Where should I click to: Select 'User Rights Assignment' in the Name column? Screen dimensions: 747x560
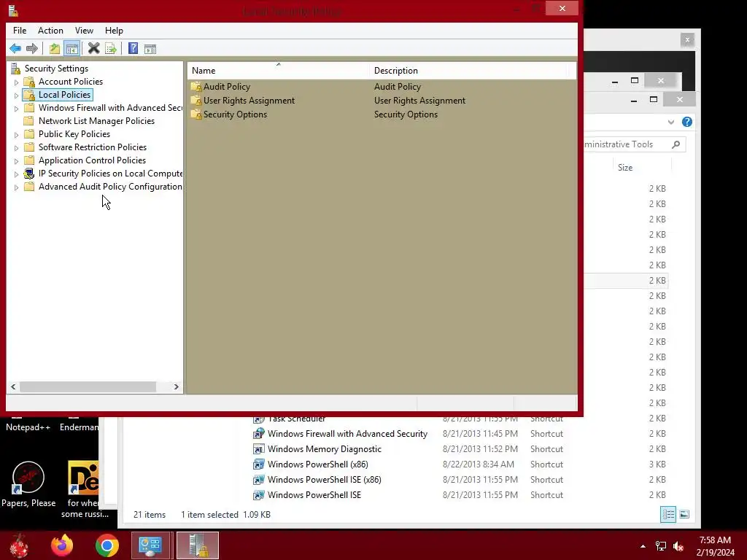[249, 101]
